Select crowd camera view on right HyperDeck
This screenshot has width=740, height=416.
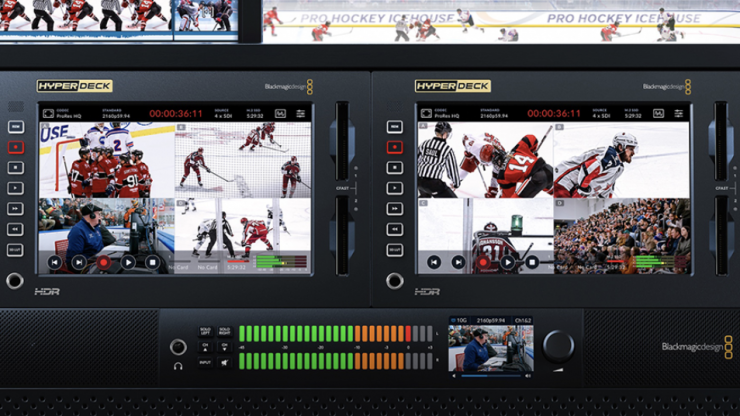pyautogui.click(x=620, y=236)
